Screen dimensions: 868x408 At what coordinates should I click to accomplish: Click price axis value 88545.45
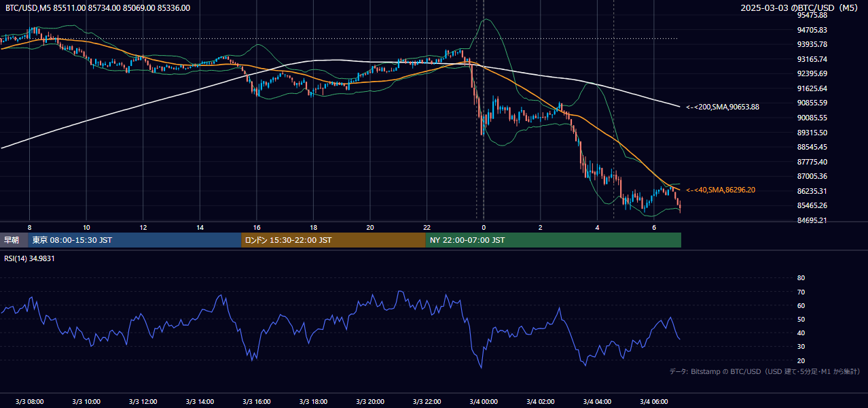click(812, 147)
